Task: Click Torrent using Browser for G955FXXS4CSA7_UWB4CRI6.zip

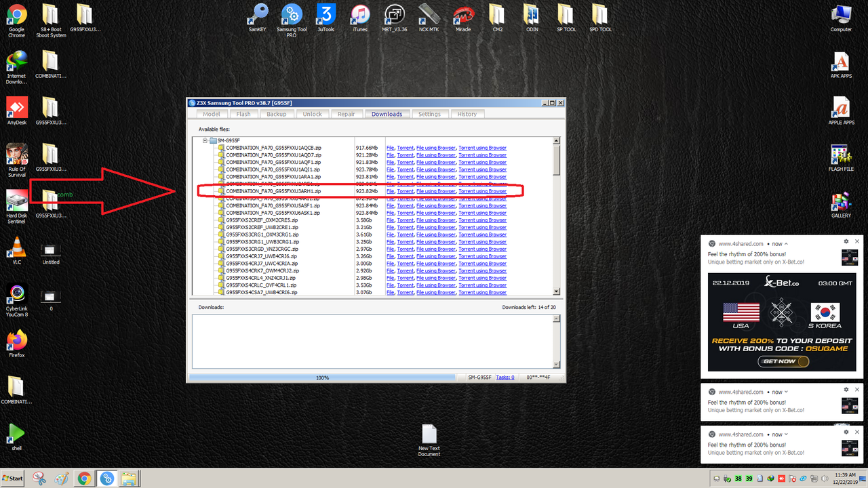Action: point(482,293)
